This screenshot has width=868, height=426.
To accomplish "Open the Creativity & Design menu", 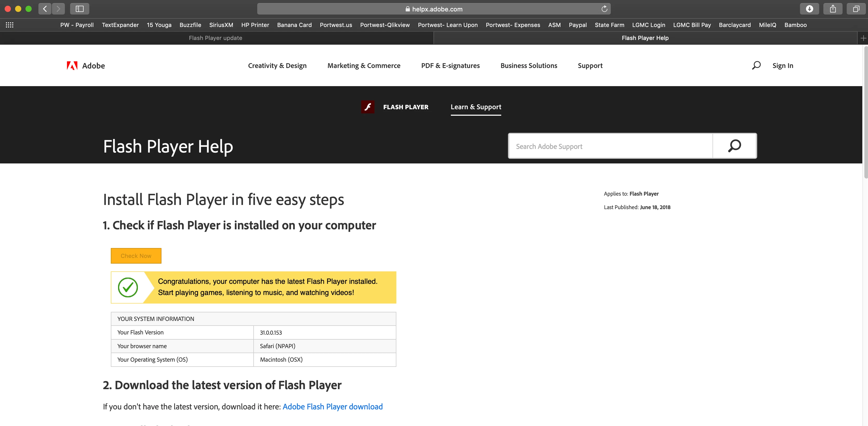I will coord(277,66).
